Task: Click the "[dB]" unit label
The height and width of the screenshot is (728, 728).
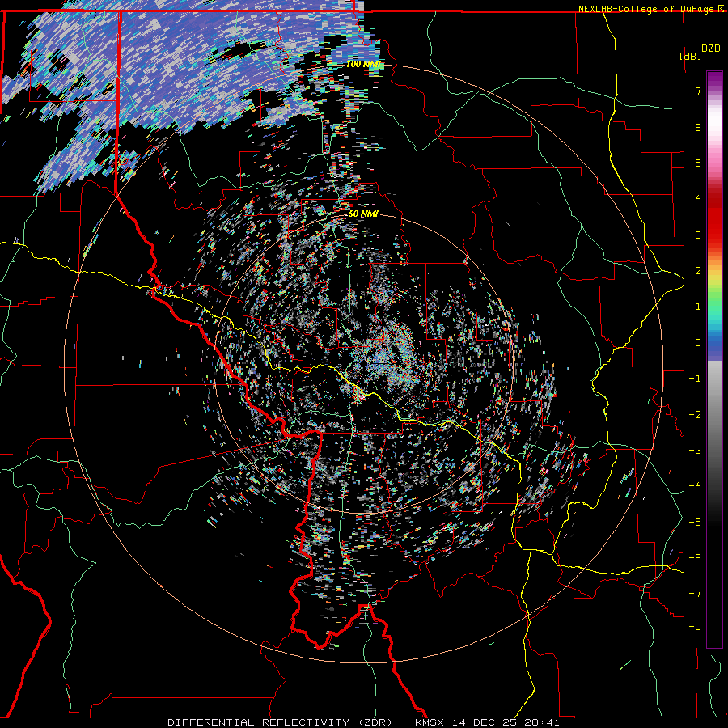Action: [690, 56]
